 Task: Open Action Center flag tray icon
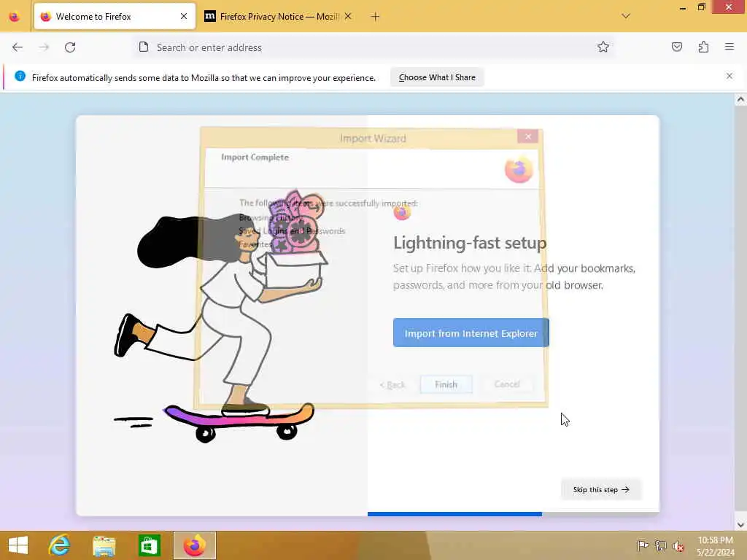click(643, 545)
